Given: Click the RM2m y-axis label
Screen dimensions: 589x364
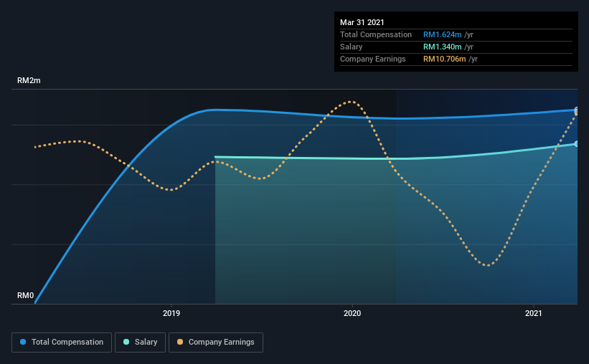Looking at the screenshot, I should click(29, 81).
